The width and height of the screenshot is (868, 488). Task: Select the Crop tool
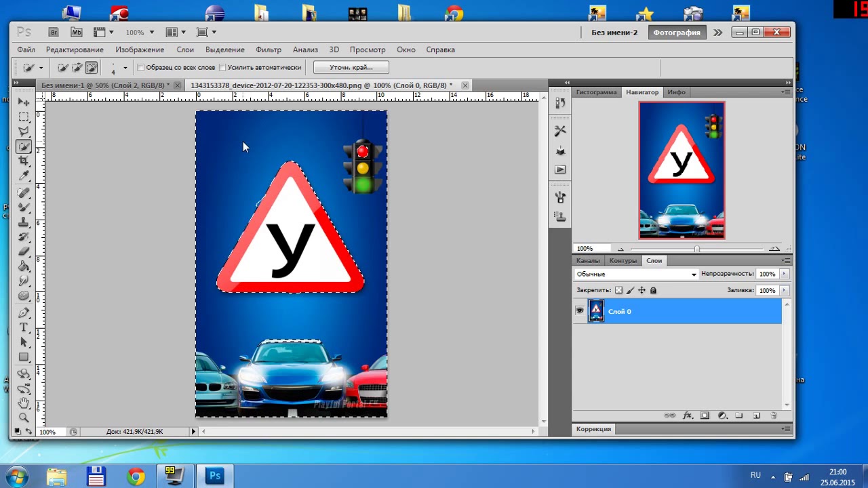coord(24,161)
